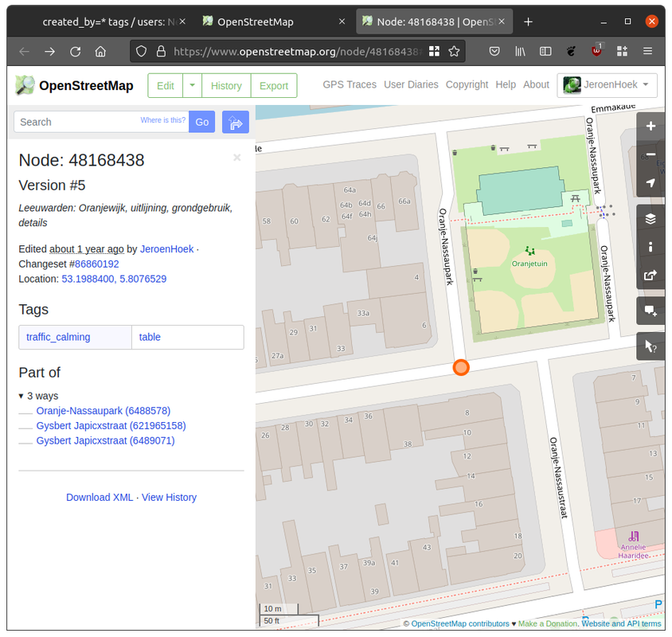Click Download XML
The image size is (672, 637).
point(100,497)
